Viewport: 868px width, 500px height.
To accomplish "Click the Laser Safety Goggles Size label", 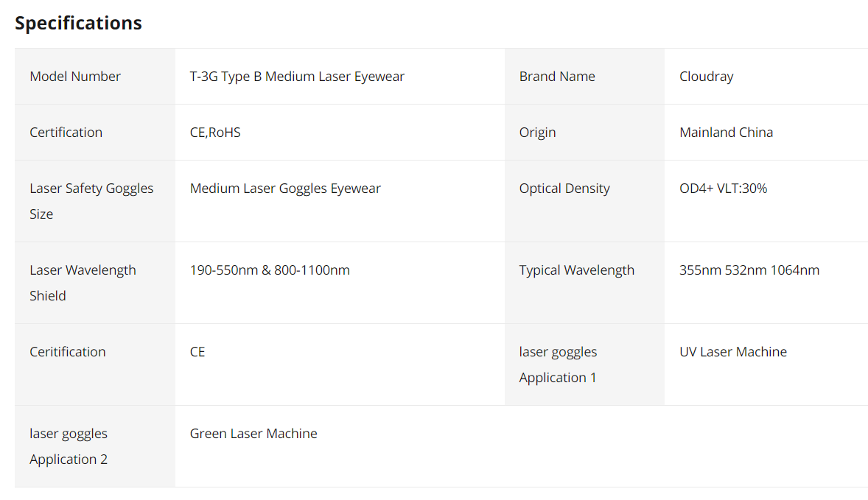I will coord(91,201).
